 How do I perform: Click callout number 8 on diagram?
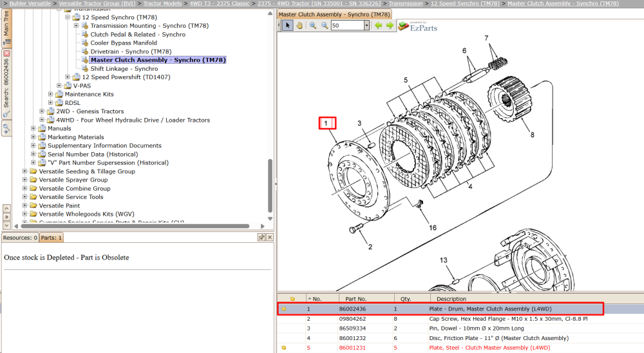click(533, 135)
